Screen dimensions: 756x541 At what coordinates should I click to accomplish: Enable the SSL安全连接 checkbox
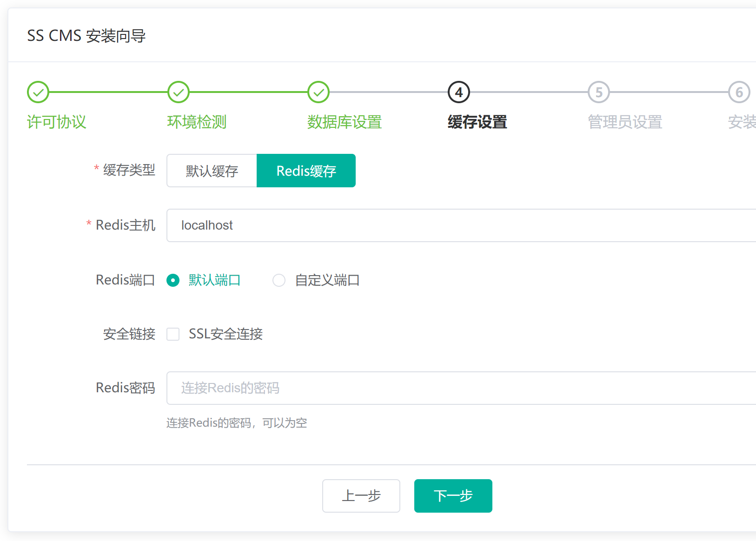(x=172, y=334)
